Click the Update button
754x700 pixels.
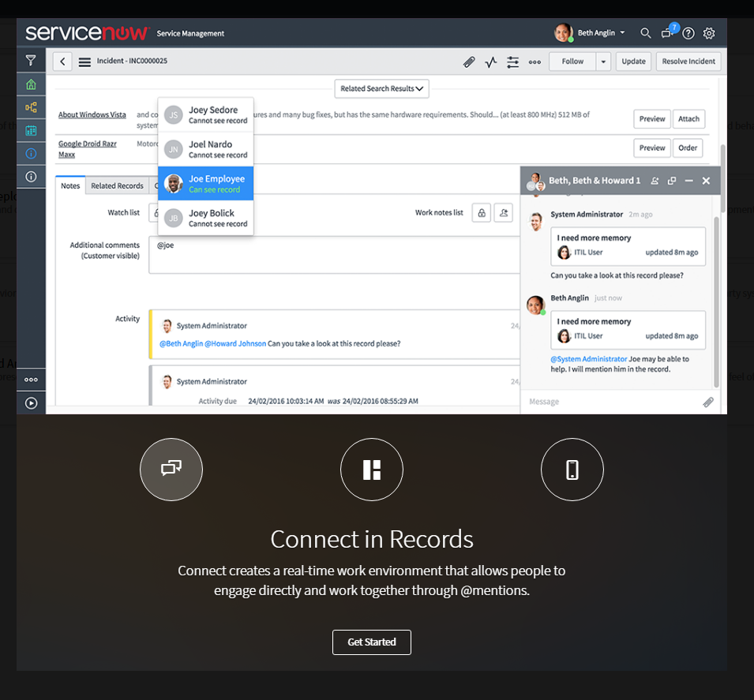coord(633,62)
